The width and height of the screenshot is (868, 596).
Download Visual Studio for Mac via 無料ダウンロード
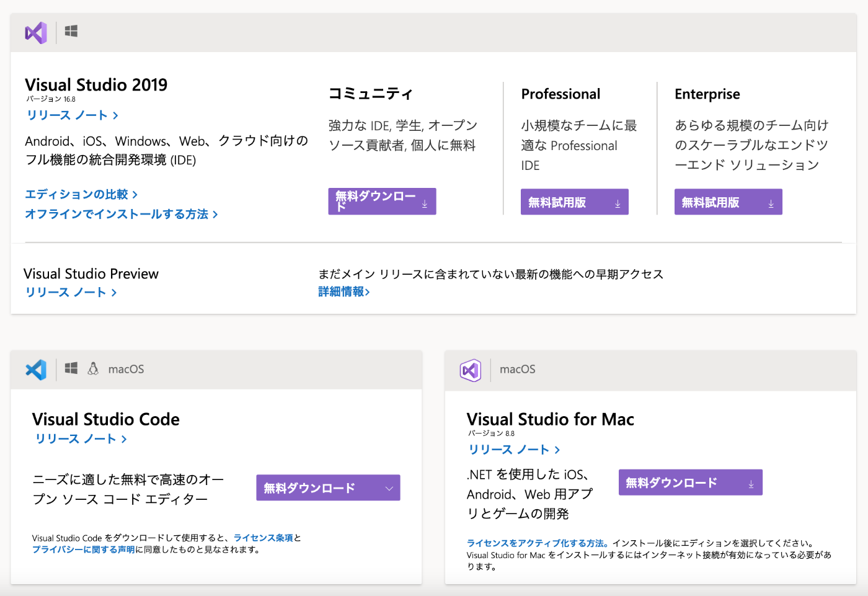point(690,483)
